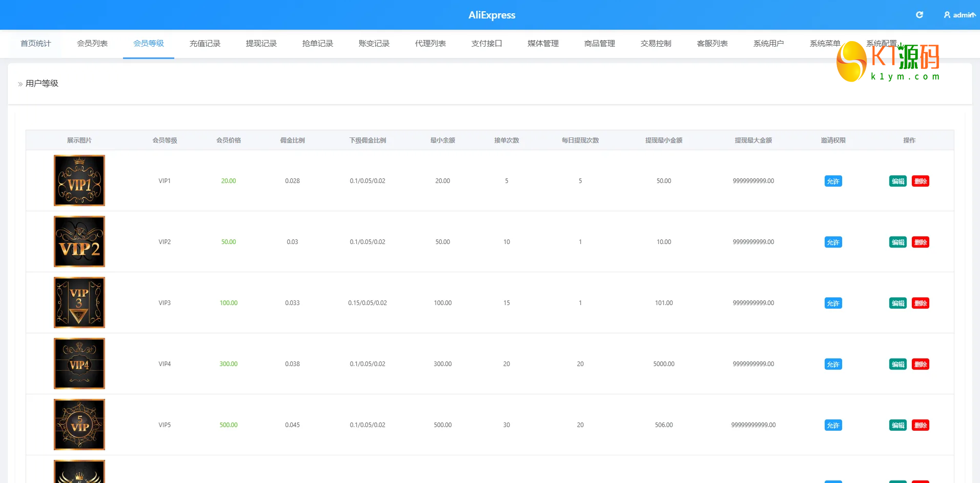980x483 pixels.
Task: Open 系统菜单 tab
Action: (x=825, y=44)
